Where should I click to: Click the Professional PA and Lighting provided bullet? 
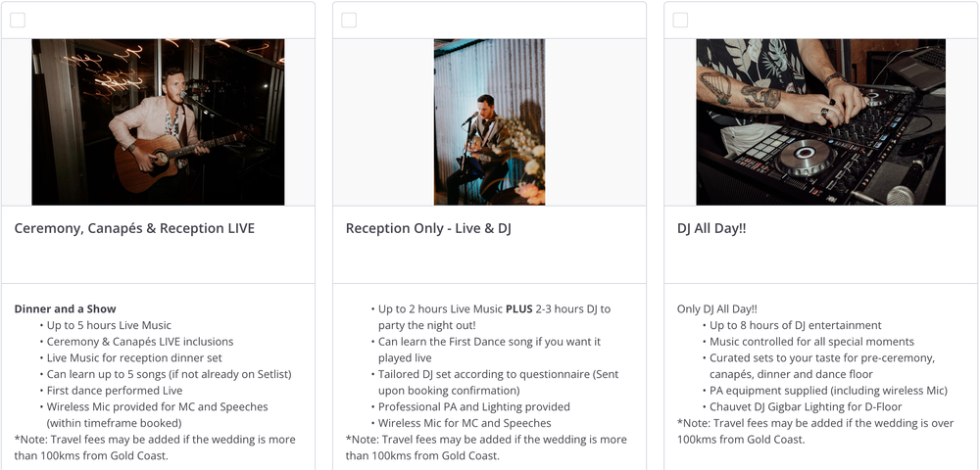click(474, 407)
